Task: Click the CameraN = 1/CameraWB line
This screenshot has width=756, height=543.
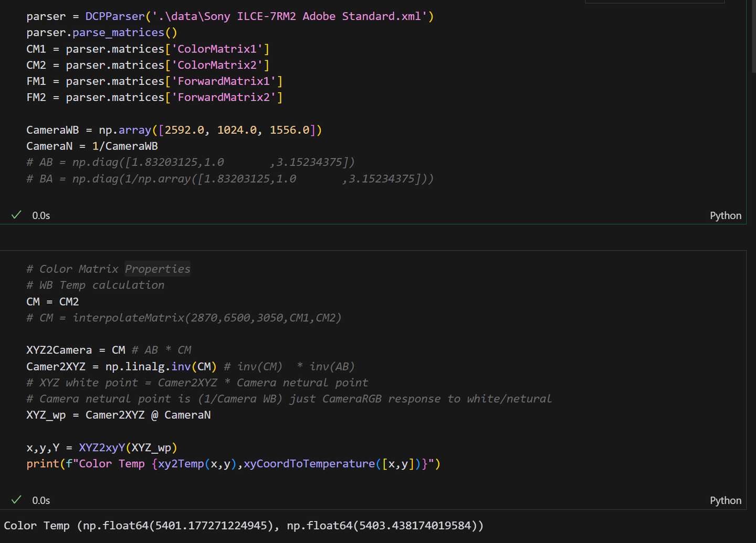Action: (92, 146)
